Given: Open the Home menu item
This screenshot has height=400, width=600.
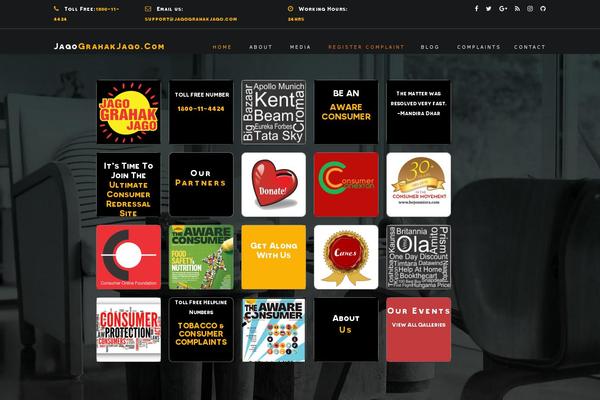Looking at the screenshot, I should 222,47.
